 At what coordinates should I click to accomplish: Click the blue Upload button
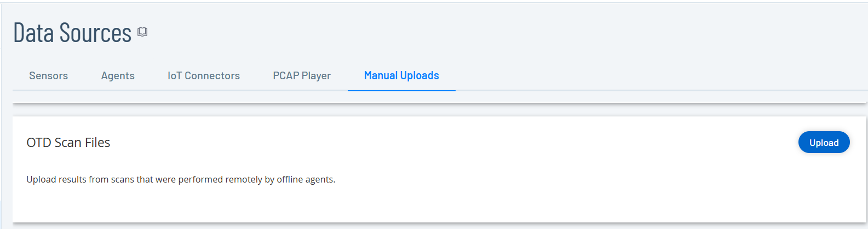(824, 142)
